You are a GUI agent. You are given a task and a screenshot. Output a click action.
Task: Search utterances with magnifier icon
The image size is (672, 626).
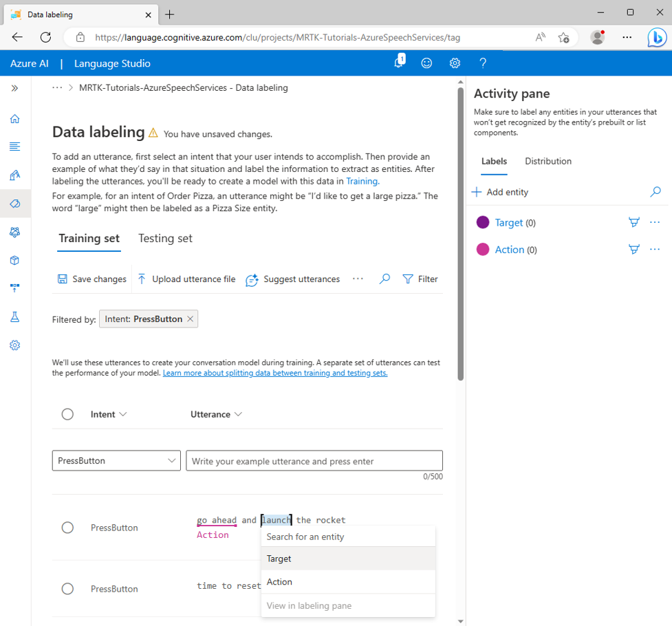pos(384,279)
